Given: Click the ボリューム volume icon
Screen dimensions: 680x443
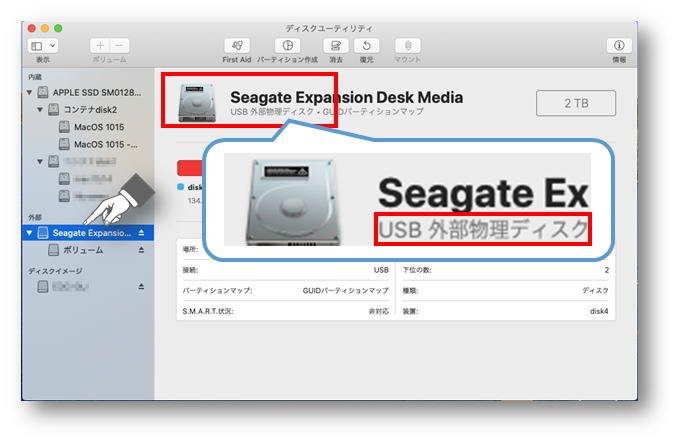Looking at the screenshot, I should 53,250.
